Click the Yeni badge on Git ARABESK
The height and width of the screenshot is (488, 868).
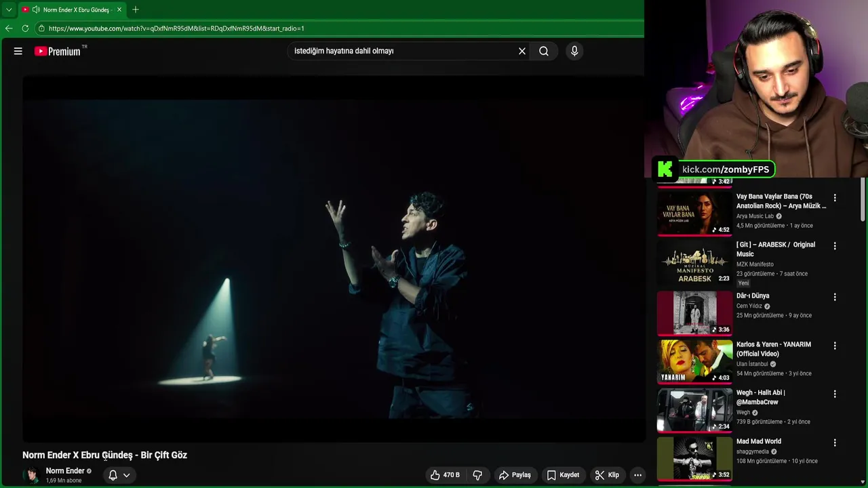(744, 283)
